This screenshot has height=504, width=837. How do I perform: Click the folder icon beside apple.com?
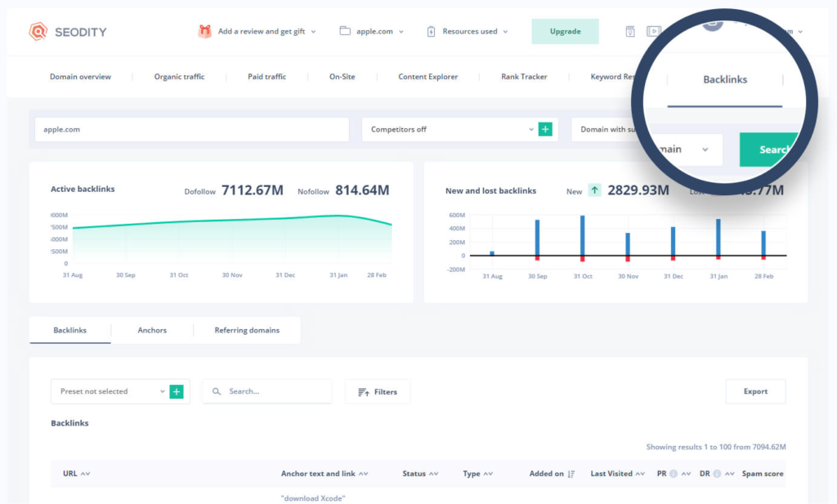coord(345,31)
